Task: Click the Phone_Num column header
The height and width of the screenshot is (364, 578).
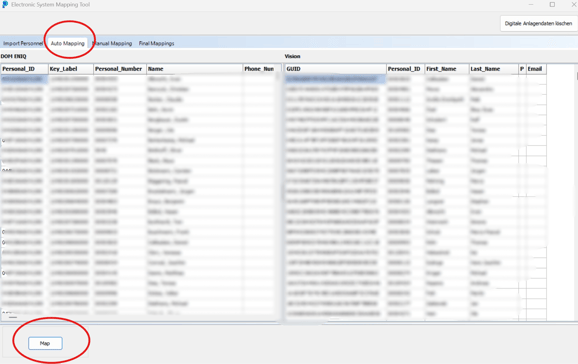Action: click(259, 69)
